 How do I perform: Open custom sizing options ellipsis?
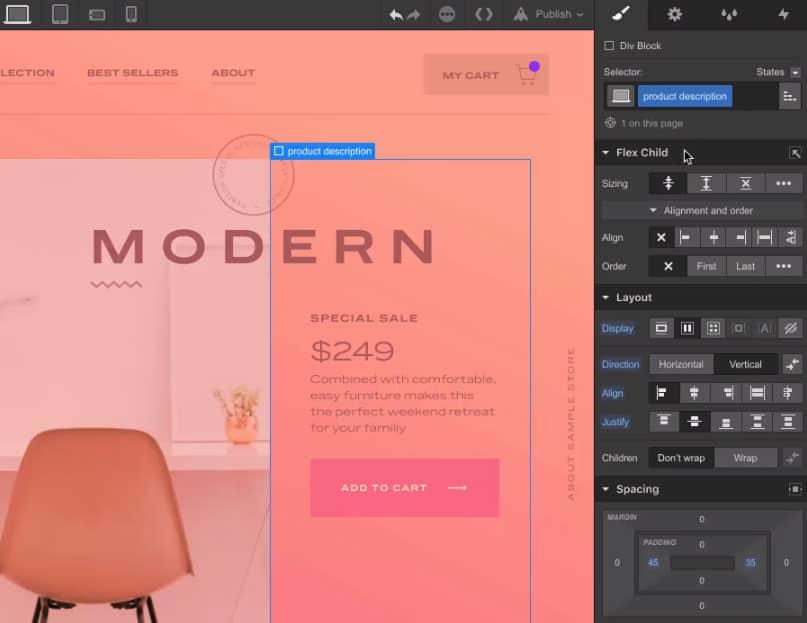click(x=783, y=183)
